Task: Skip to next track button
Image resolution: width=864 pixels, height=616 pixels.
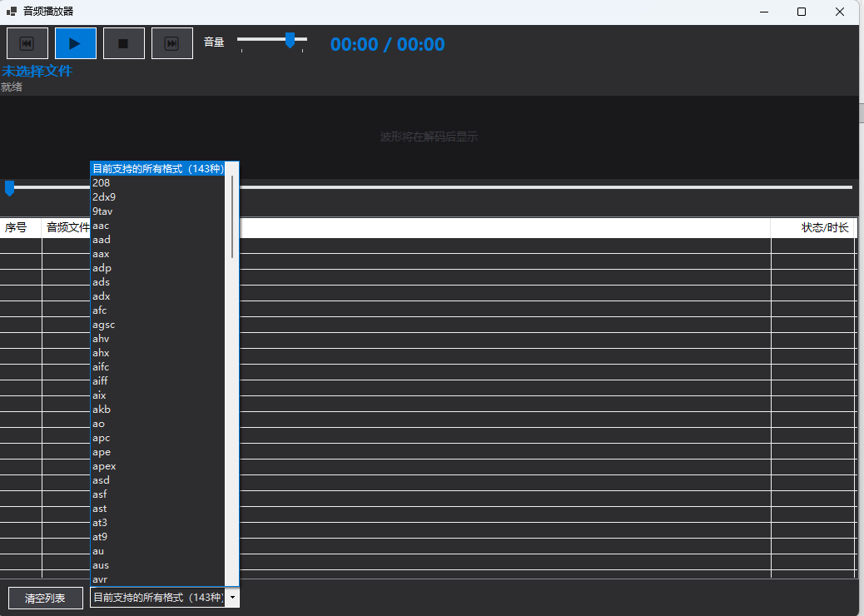Action: 172,43
